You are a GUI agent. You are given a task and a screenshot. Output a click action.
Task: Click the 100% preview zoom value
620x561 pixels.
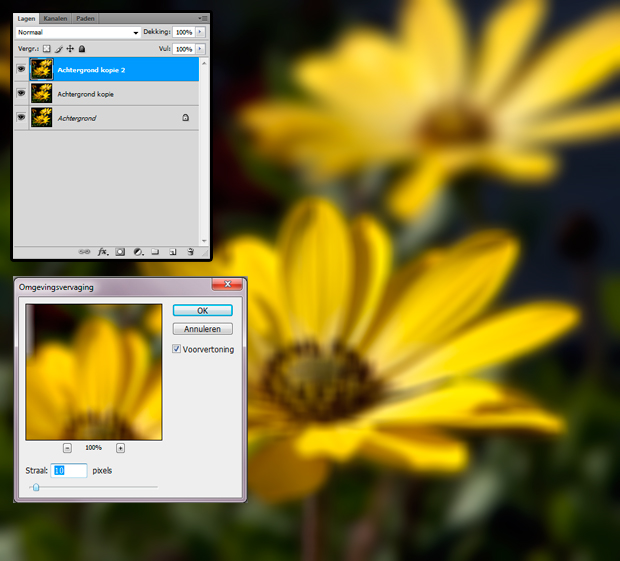coord(94,448)
